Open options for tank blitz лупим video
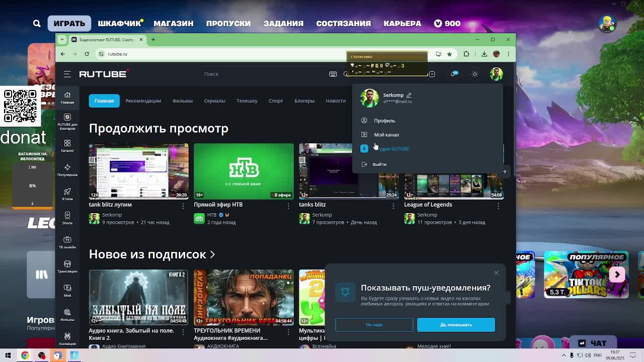This screenshot has height=362, width=644. point(183,205)
